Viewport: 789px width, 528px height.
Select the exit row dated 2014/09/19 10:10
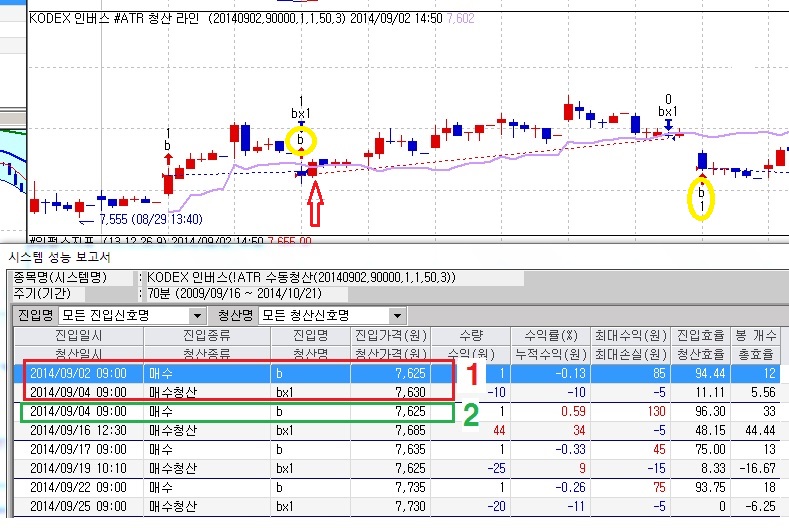tap(397, 468)
